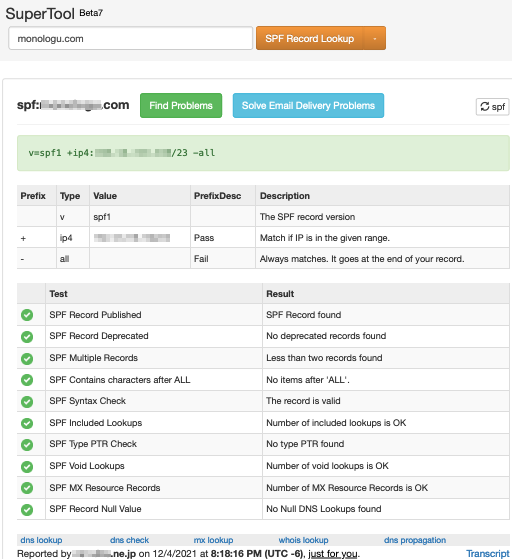Open the dns check link
The height and width of the screenshot is (559, 512).
(129, 540)
